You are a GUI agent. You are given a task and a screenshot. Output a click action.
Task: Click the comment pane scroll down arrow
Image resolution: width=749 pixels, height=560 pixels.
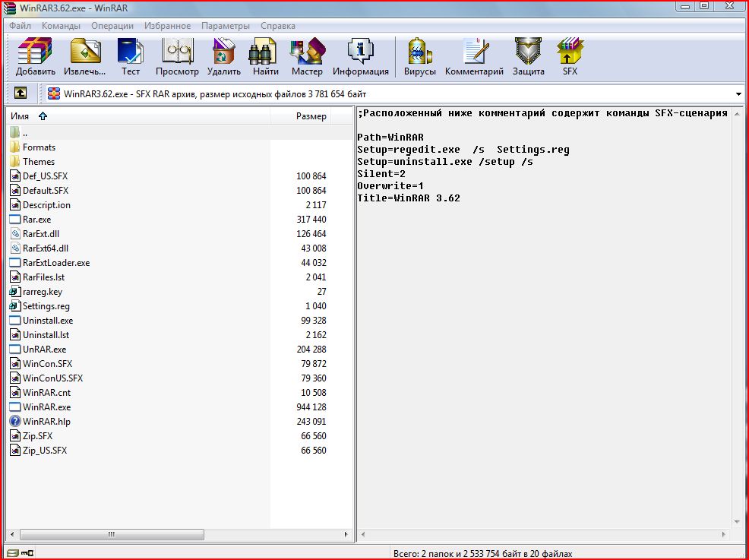[x=736, y=524]
